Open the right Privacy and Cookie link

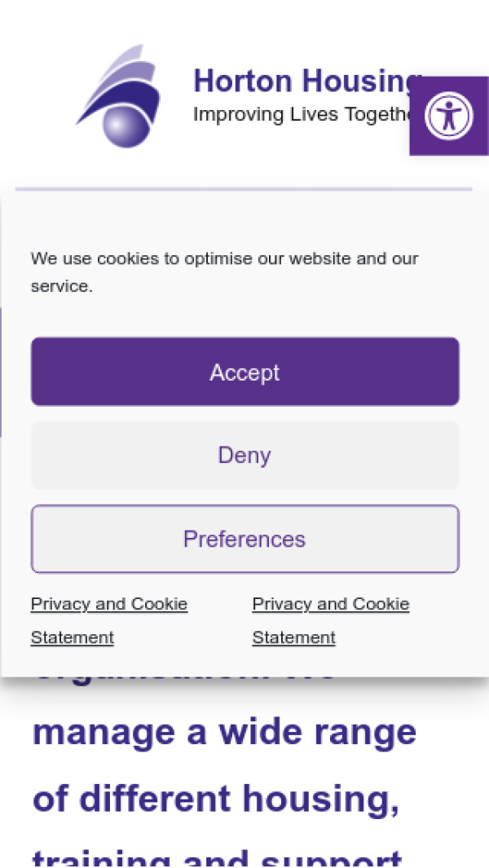tap(331, 604)
